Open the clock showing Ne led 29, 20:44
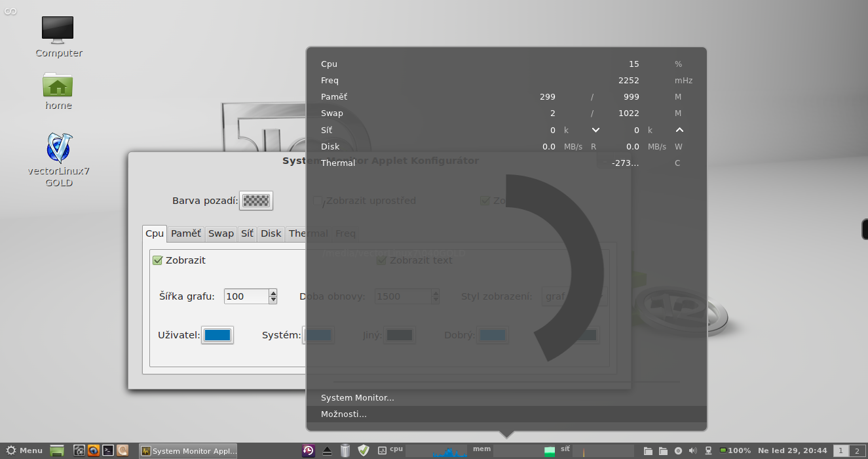Screen dimensions: 868x459 pyautogui.click(x=793, y=450)
